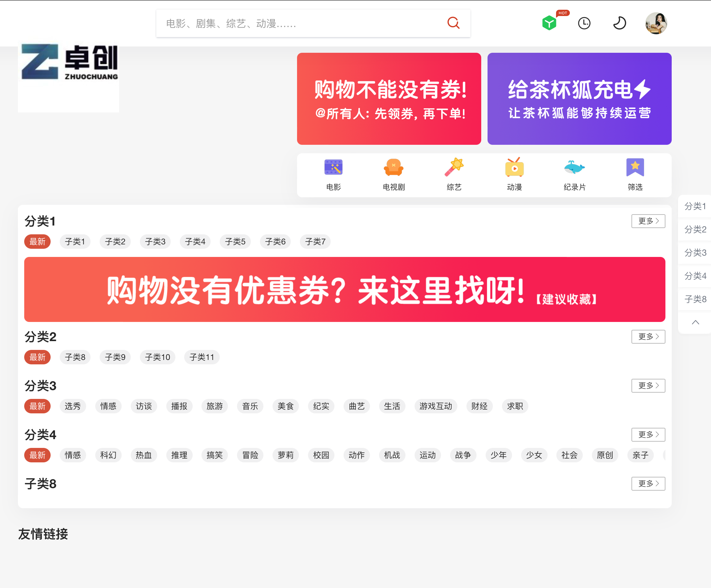The width and height of the screenshot is (711, 588).
Task: Select 子类3 tab under 分类1
Action: point(155,242)
